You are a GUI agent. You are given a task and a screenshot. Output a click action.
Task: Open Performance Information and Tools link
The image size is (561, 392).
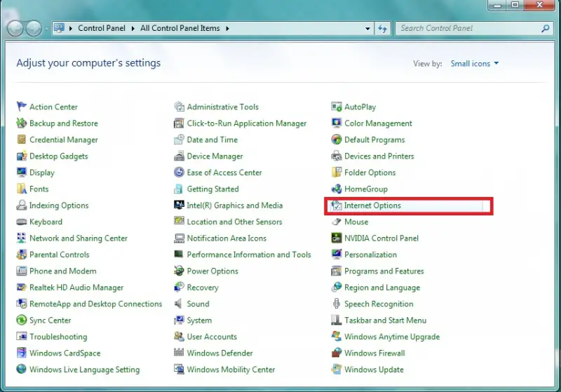249,255
